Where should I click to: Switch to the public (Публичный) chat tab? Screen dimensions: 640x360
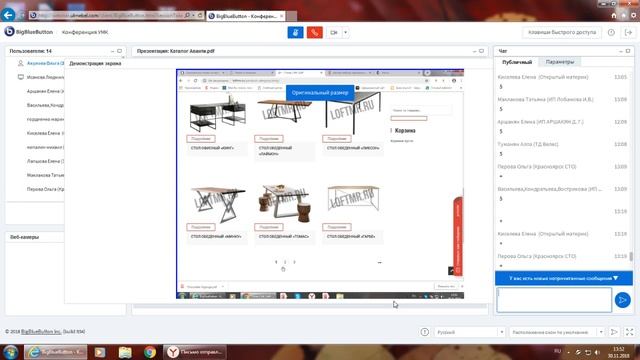point(517,62)
